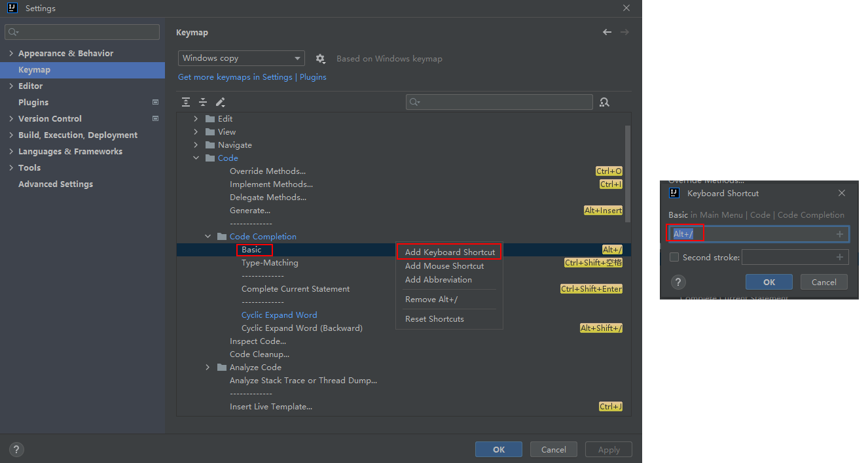Click Cancel in the Settings dialog
Screen dimensions: 868x463
pos(553,449)
